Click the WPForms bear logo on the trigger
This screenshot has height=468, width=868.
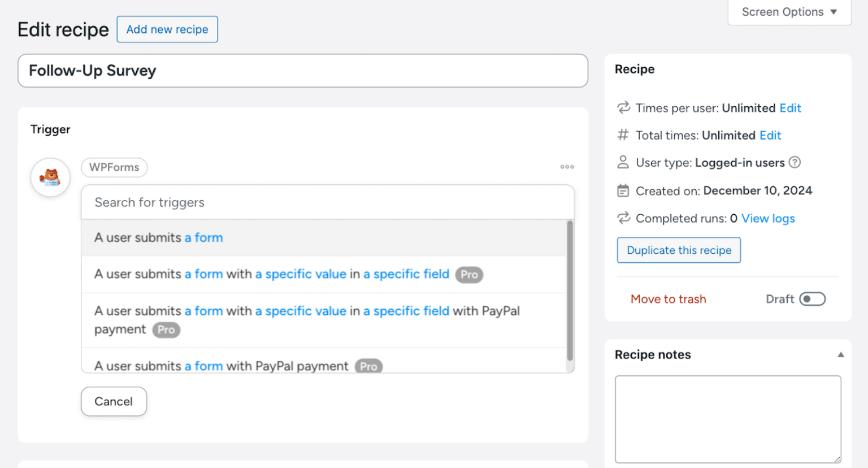(x=50, y=177)
